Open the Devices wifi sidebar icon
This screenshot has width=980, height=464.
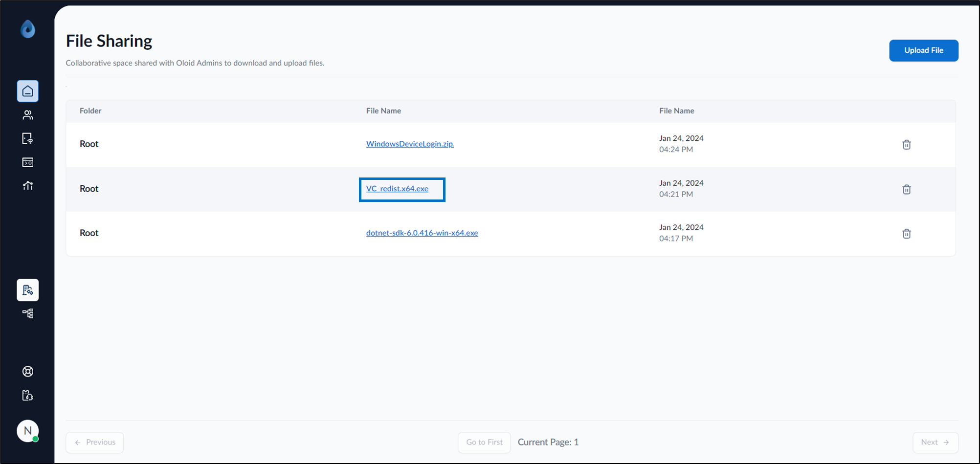point(28,138)
